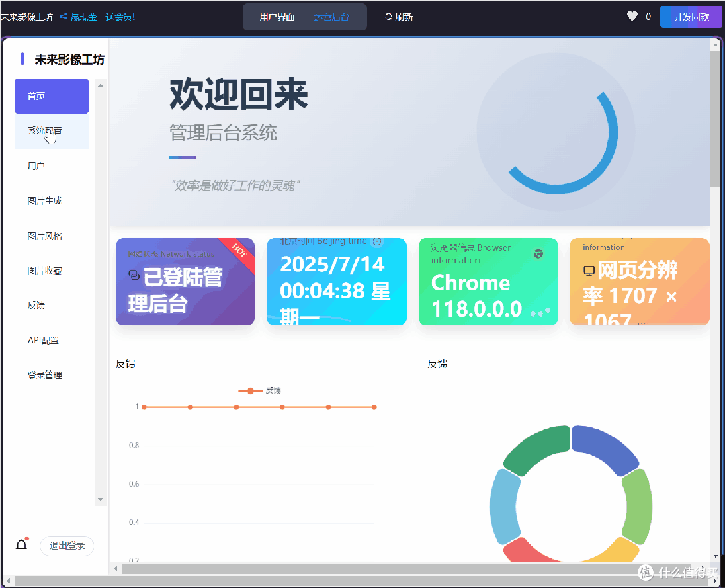Select 用户 sidebar item

pos(52,166)
